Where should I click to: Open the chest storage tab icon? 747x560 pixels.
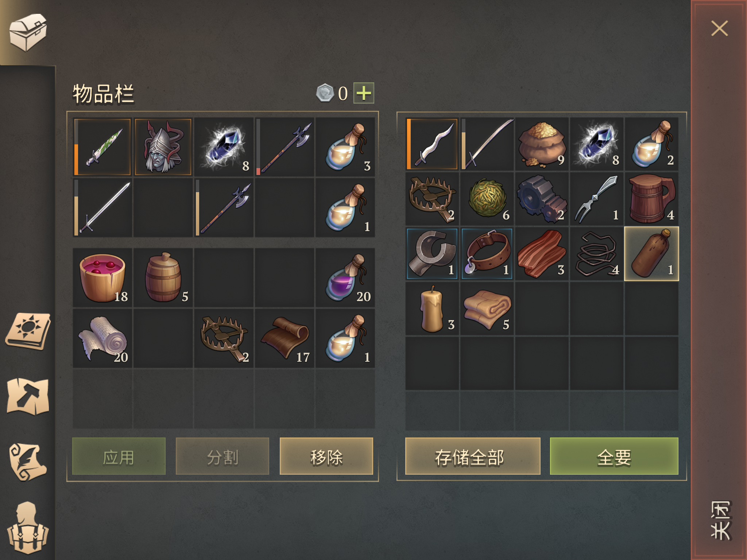coord(28,32)
